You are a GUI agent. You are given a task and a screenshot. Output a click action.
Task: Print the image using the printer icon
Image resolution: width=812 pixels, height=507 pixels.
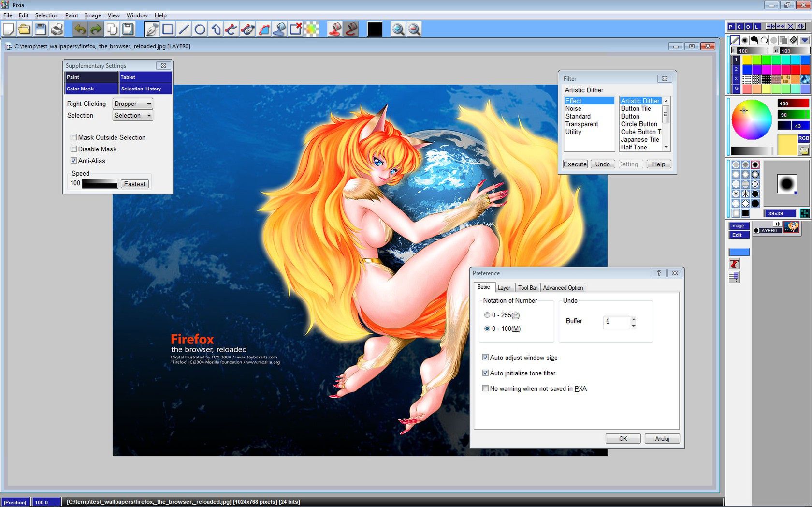pyautogui.click(x=57, y=30)
